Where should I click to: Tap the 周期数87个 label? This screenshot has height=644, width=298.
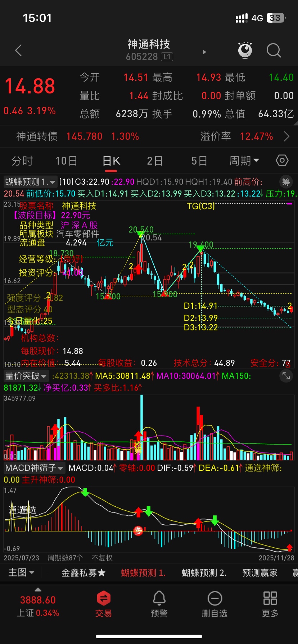pyautogui.click(x=65, y=558)
